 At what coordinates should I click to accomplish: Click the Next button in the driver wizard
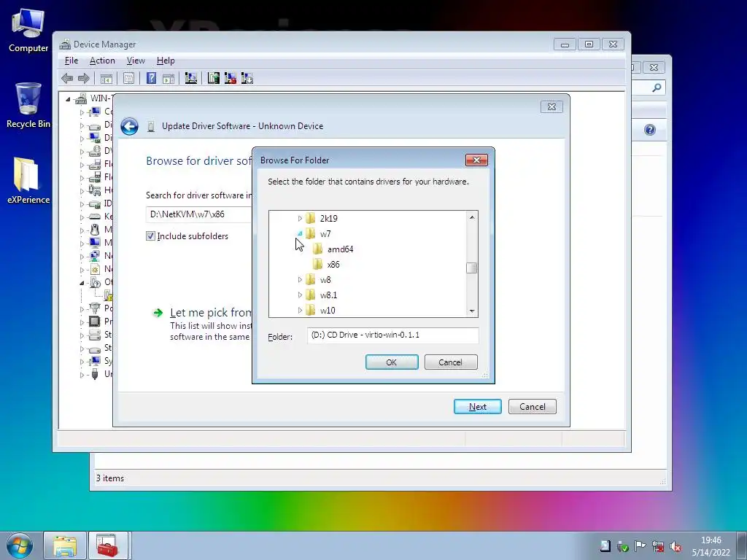(x=477, y=407)
